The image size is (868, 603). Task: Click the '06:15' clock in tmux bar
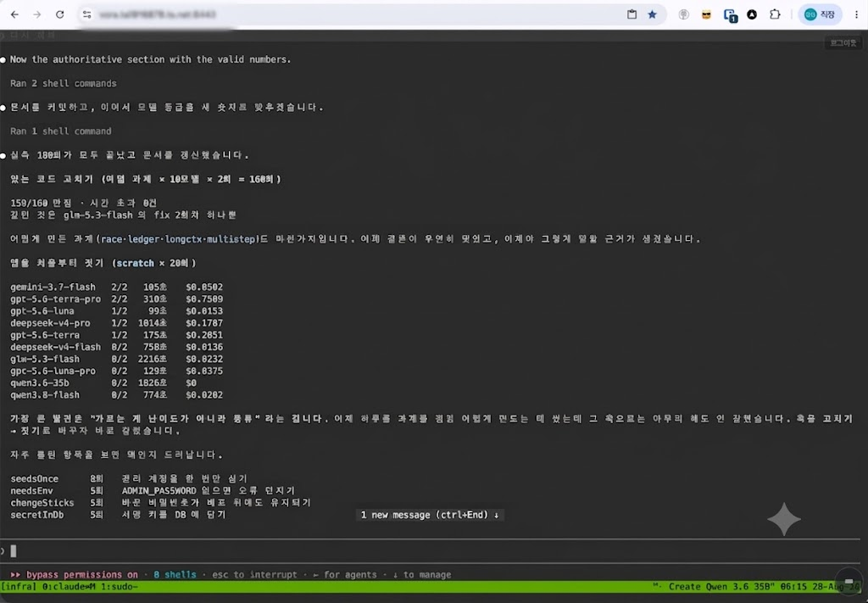tap(793, 586)
